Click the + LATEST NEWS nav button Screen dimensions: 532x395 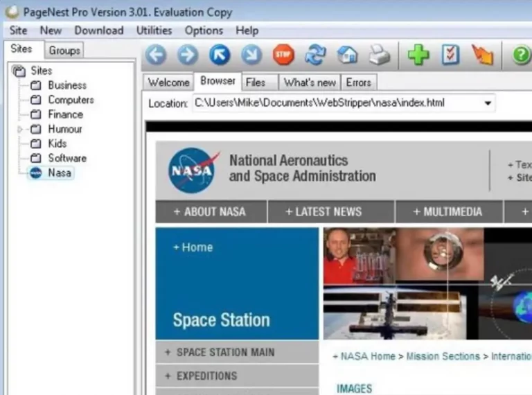[x=331, y=211]
